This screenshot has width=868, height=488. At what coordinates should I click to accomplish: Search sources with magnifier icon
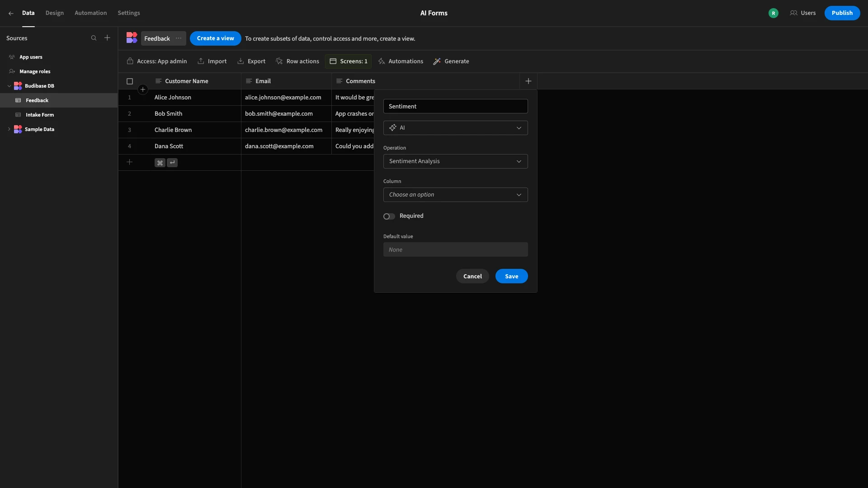[94, 38]
